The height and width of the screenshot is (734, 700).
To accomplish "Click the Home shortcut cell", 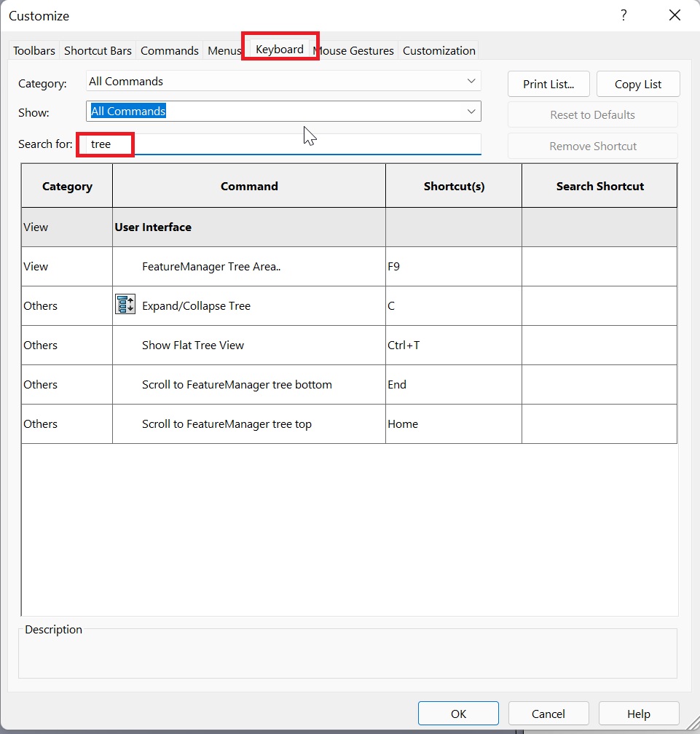I will pos(453,423).
